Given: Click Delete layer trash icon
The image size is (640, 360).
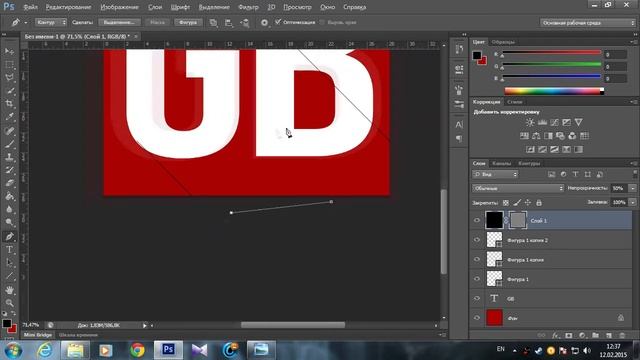Looking at the screenshot, I should click(x=622, y=336).
